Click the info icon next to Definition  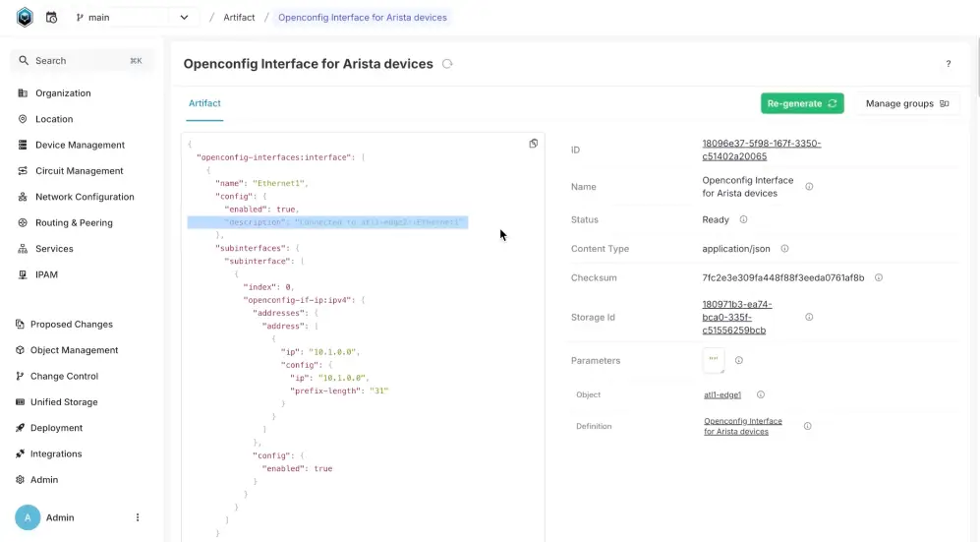(807, 426)
